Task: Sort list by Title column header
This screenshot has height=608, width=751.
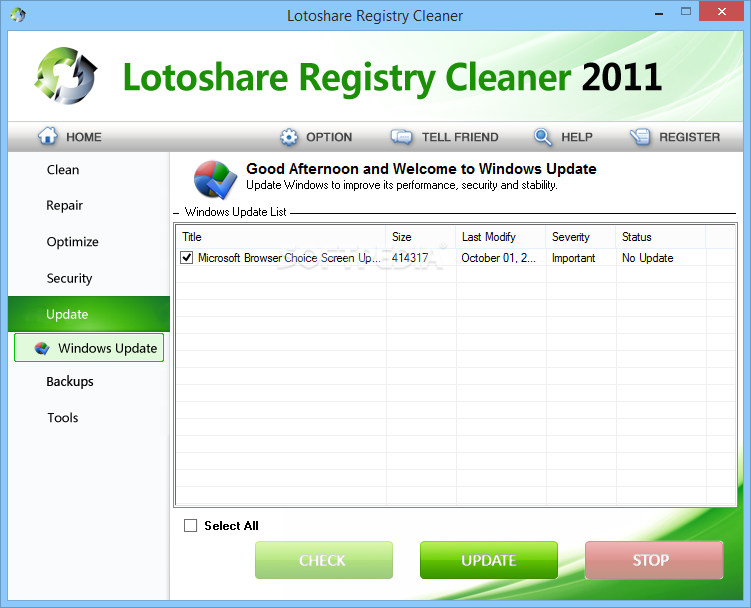Action: click(281, 237)
